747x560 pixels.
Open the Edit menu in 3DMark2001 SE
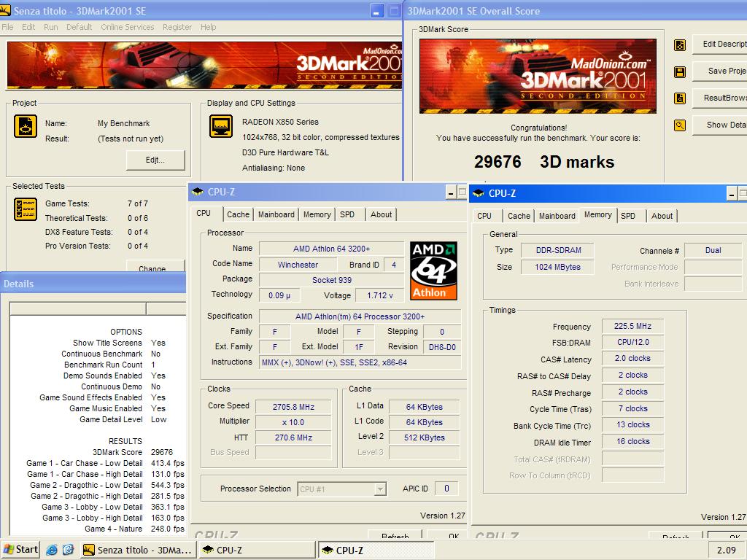[28, 27]
